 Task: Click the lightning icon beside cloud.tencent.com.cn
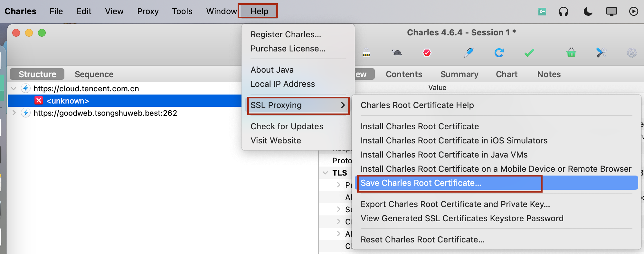[x=26, y=88]
